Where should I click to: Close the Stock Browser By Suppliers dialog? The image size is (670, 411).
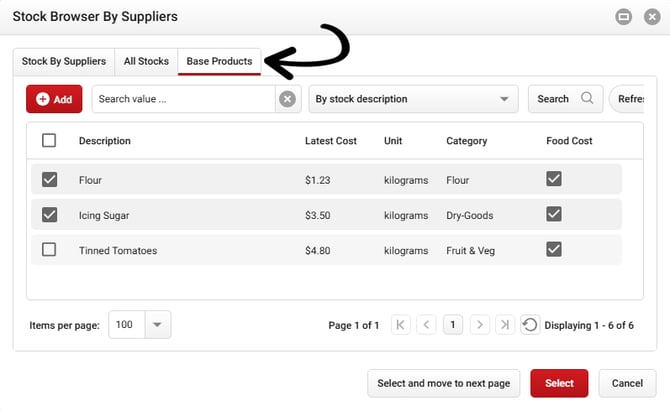coord(652,17)
